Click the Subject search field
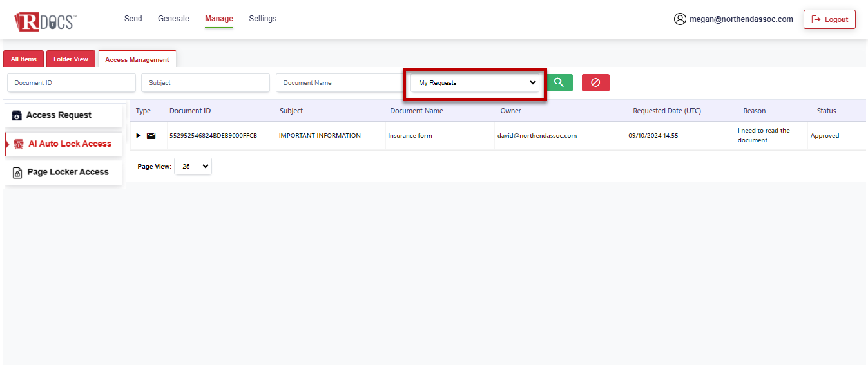This screenshot has width=868, height=365. tap(206, 82)
